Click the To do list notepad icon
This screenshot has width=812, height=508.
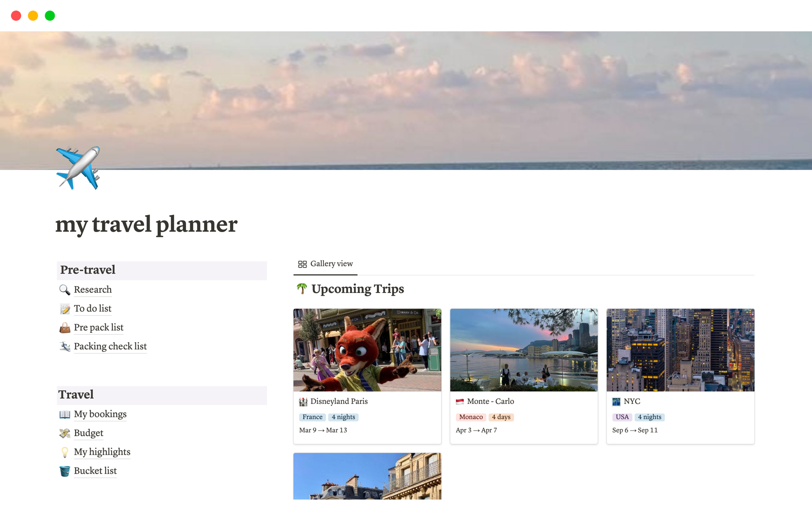(64, 309)
